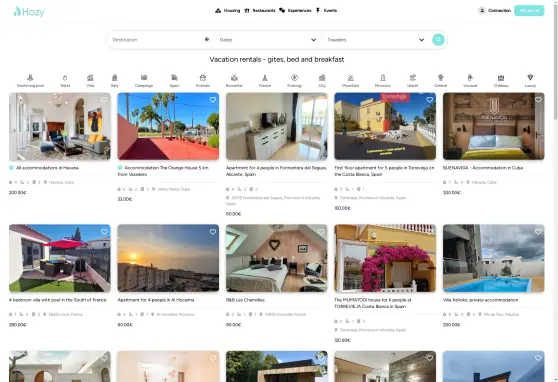The height and width of the screenshot is (382, 558).
Task: Pick the Château category icon
Action: point(501,78)
